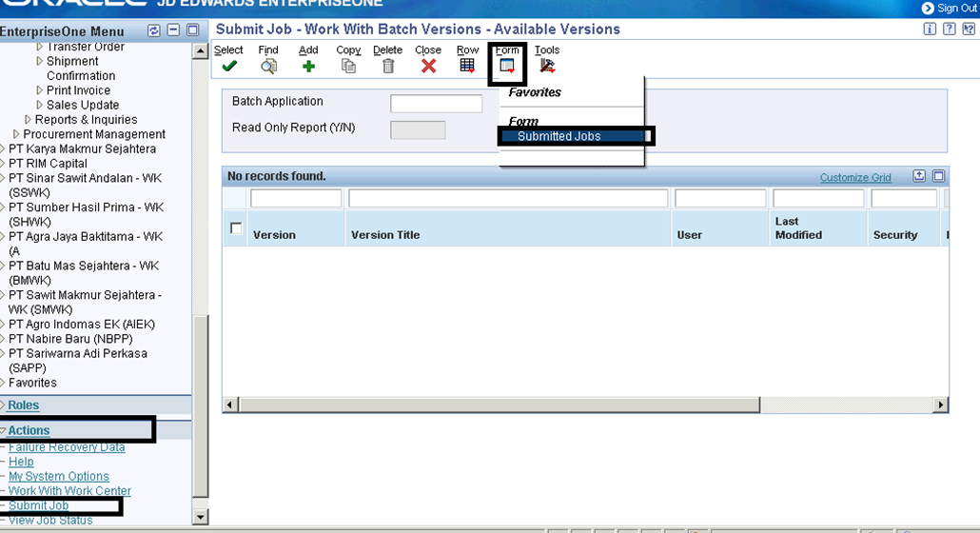Expand PT RIM Capital node
Viewport: 980px width, 533px height.
[x=3, y=164]
